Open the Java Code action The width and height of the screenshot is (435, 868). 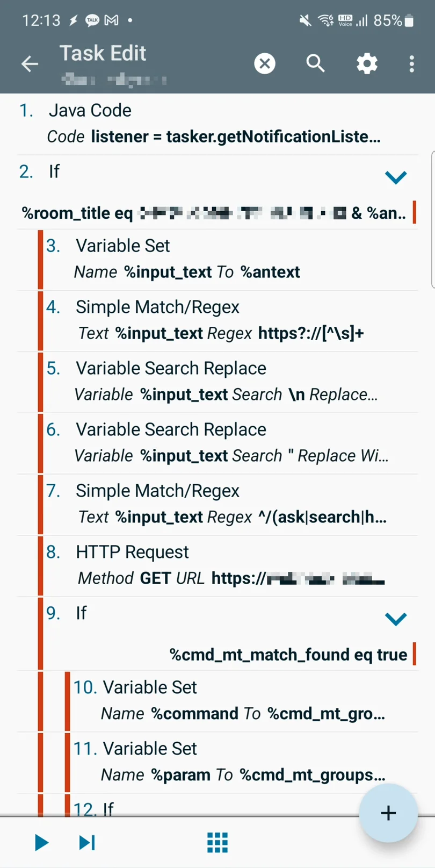tap(218, 124)
